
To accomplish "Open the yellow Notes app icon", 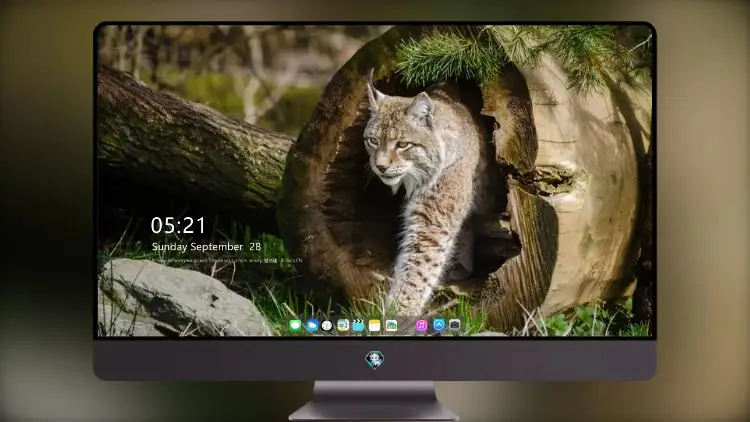I will pos(375,325).
